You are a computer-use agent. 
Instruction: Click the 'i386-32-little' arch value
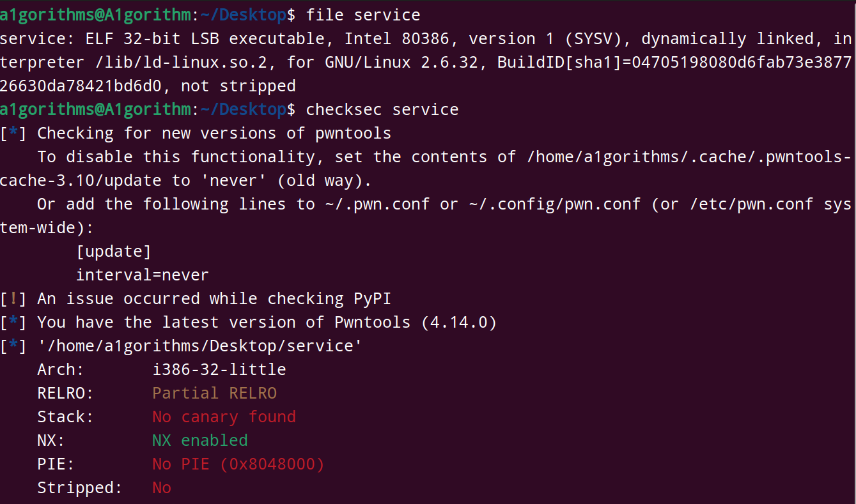pyautogui.click(x=219, y=370)
